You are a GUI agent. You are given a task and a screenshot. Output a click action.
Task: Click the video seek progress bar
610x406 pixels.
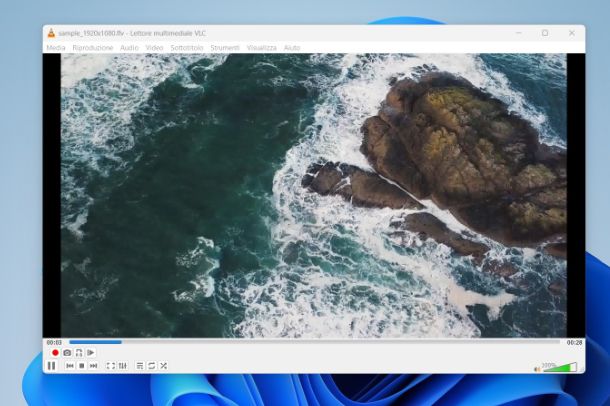coord(300,343)
